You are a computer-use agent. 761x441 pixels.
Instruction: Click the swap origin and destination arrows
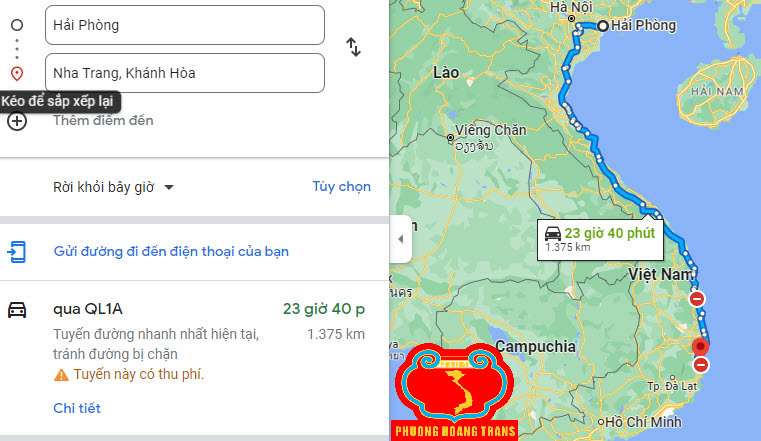[353, 47]
